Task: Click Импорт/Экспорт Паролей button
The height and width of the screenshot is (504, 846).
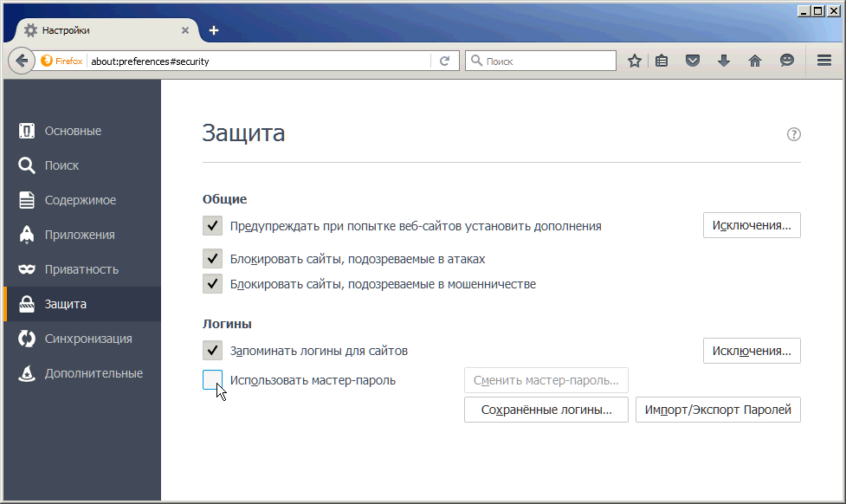Action: 718,410
